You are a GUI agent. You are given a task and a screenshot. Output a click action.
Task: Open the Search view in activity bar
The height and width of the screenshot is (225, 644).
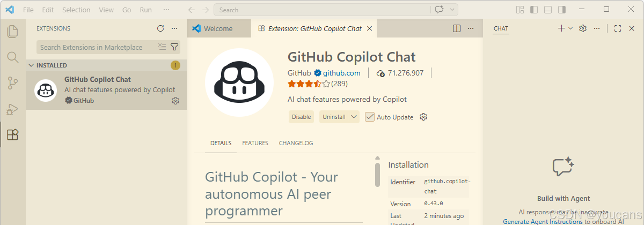(12, 57)
